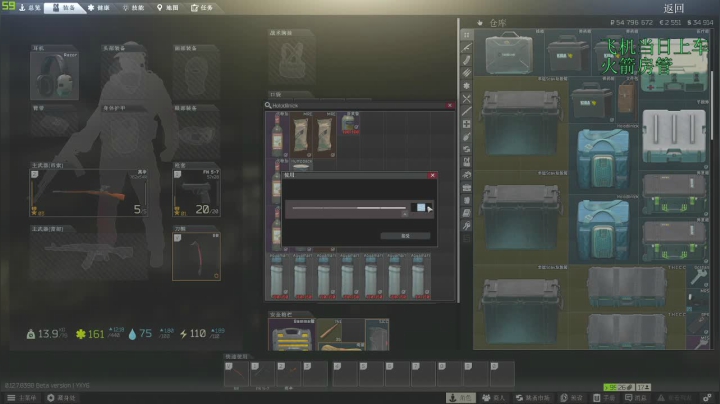Open the 商人 traders bottom tab

click(x=494, y=398)
